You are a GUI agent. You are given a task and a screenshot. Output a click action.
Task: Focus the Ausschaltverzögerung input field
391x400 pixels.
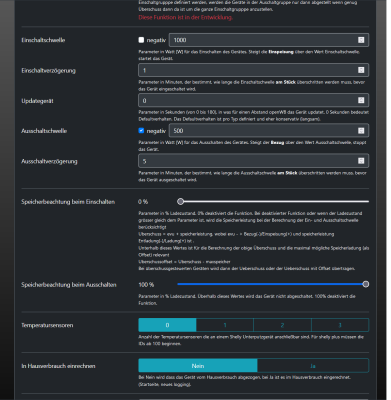253,161
